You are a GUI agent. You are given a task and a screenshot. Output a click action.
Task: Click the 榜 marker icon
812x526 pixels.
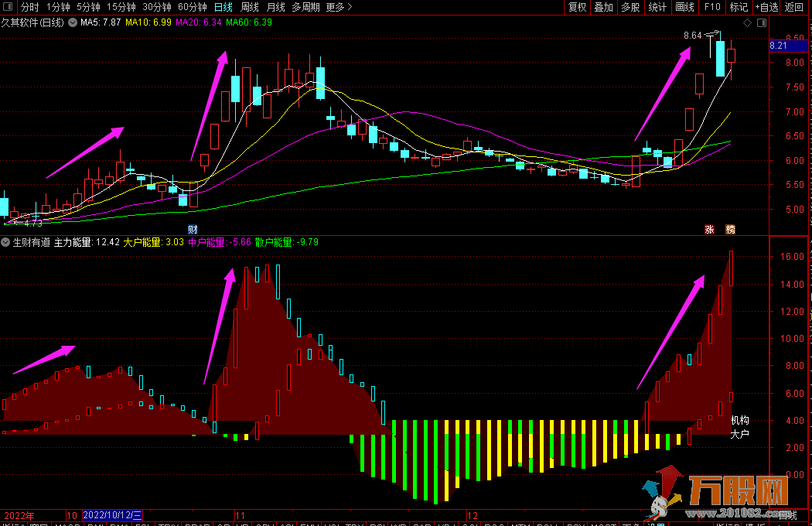tap(730, 229)
